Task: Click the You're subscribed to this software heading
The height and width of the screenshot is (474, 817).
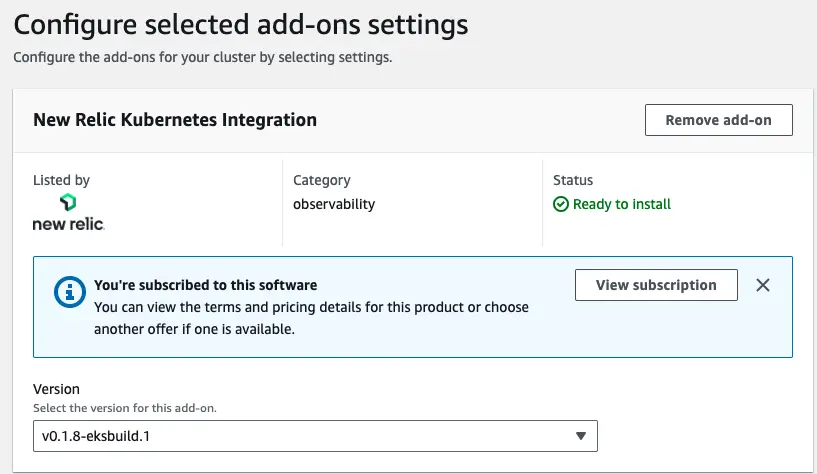Action: pyautogui.click(x=205, y=285)
